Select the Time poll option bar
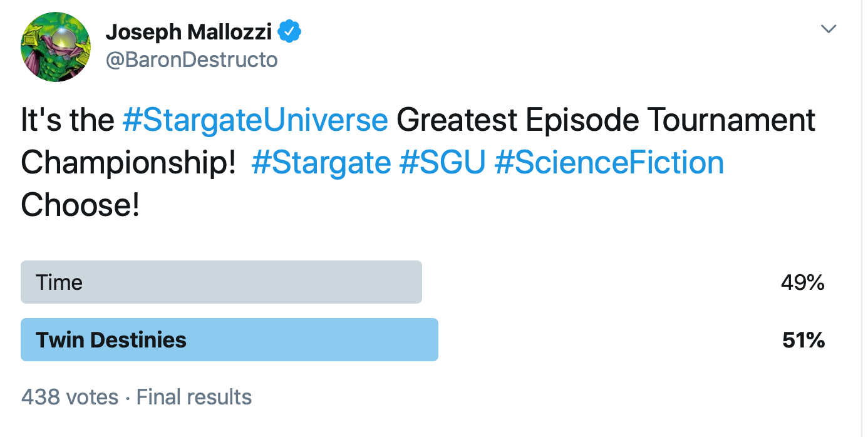Screen dimensions: 868x437 coord(221,282)
